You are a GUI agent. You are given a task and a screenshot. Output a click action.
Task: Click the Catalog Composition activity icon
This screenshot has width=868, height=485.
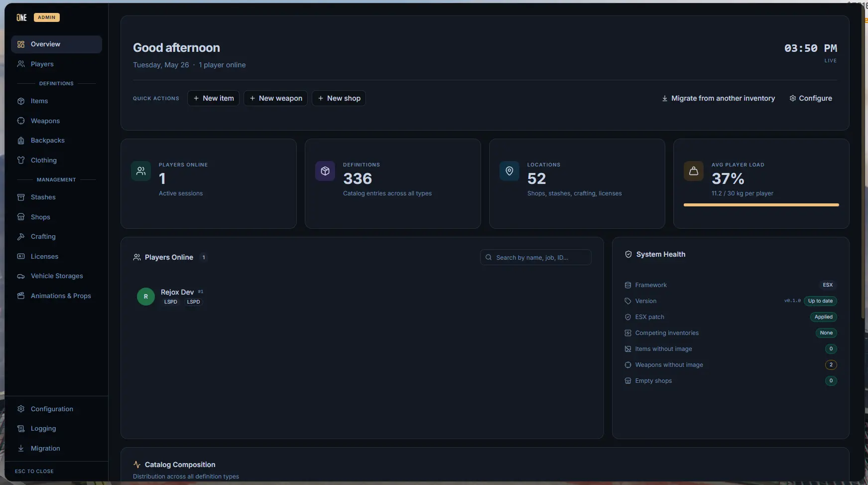click(137, 465)
